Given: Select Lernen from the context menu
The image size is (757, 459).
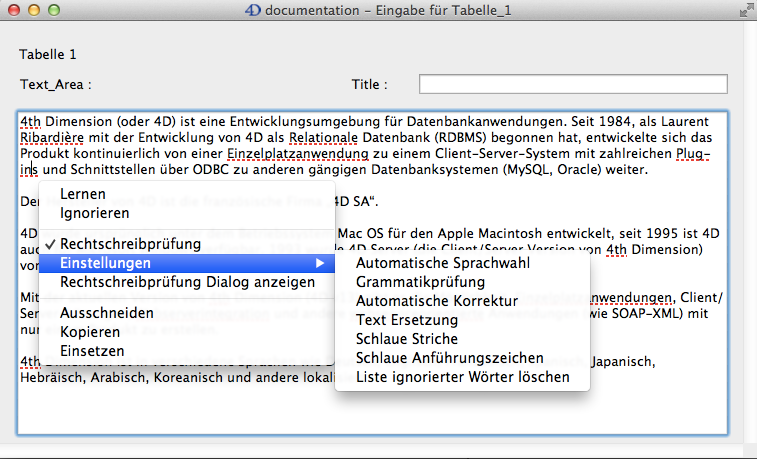Looking at the screenshot, I should pos(83,194).
